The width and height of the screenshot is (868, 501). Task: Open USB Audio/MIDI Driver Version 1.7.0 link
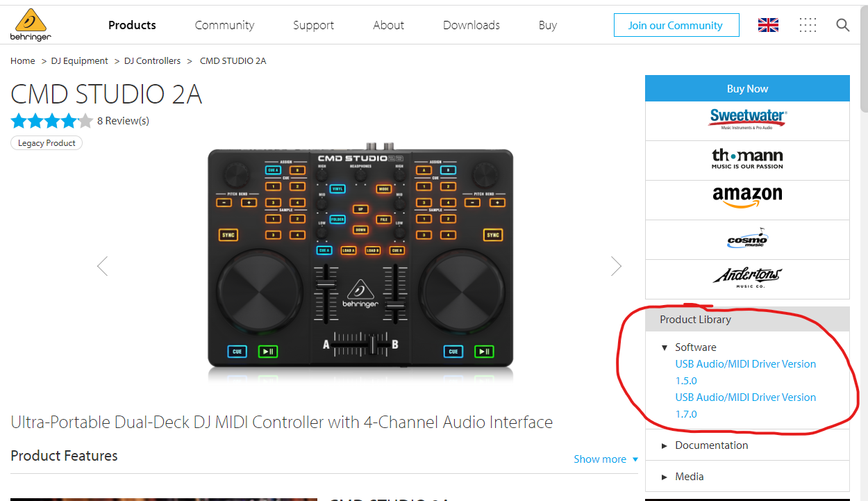coord(746,405)
